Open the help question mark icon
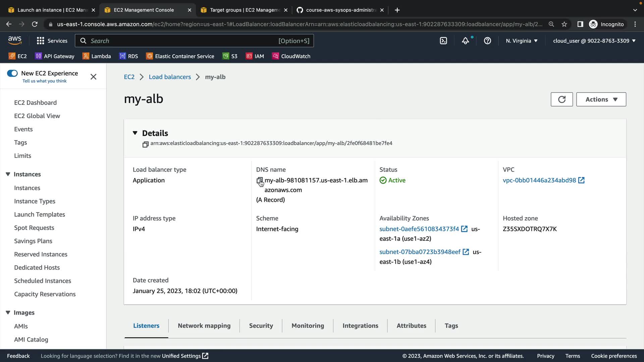The image size is (644, 362). [x=487, y=41]
